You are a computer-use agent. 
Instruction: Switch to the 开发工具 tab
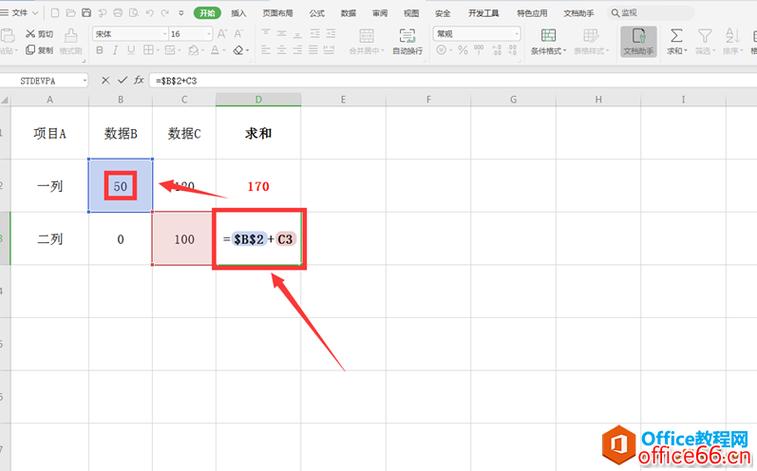tap(483, 13)
